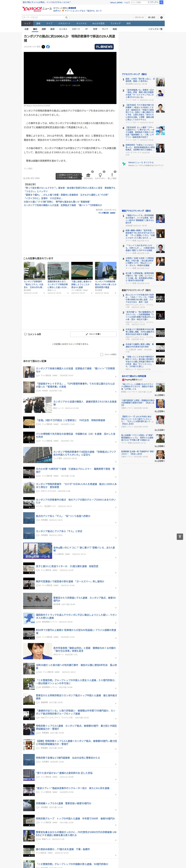186x868 pixels.
Task: Open the オリジナル tab
Action: pyautogui.click(x=81, y=24)
